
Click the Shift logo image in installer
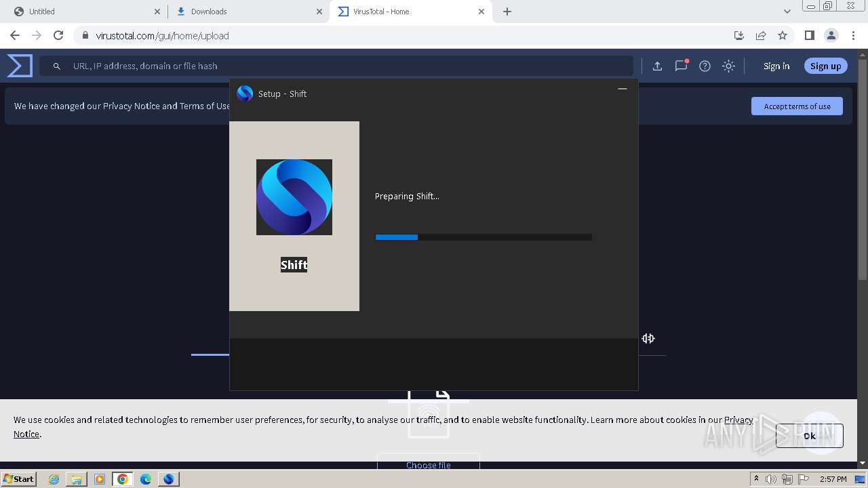click(x=294, y=197)
